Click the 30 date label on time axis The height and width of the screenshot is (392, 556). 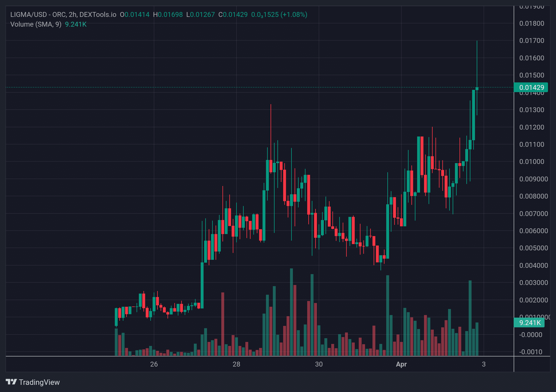319,364
